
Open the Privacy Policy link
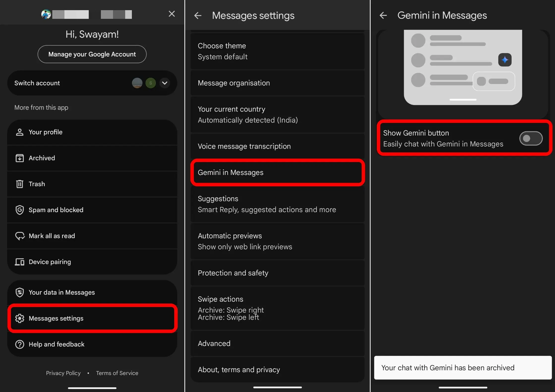click(x=63, y=373)
